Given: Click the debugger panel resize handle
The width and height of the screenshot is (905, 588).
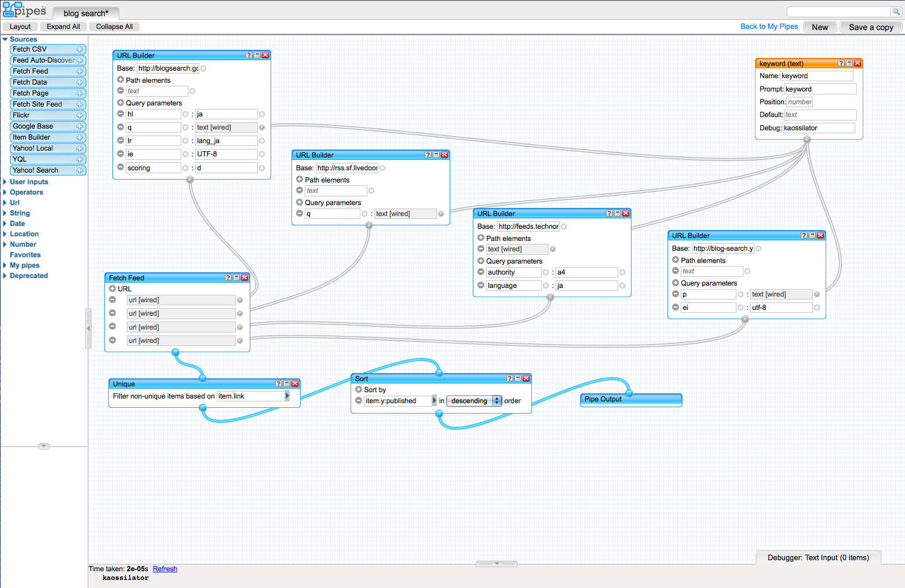Looking at the screenshot, I should tap(497, 564).
